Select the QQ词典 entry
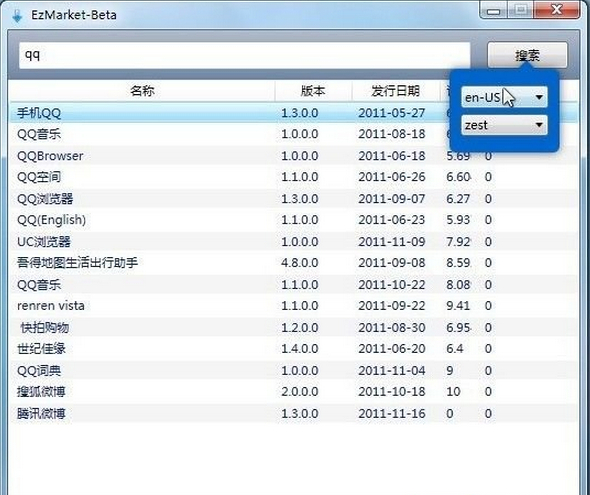 tap(293, 371)
